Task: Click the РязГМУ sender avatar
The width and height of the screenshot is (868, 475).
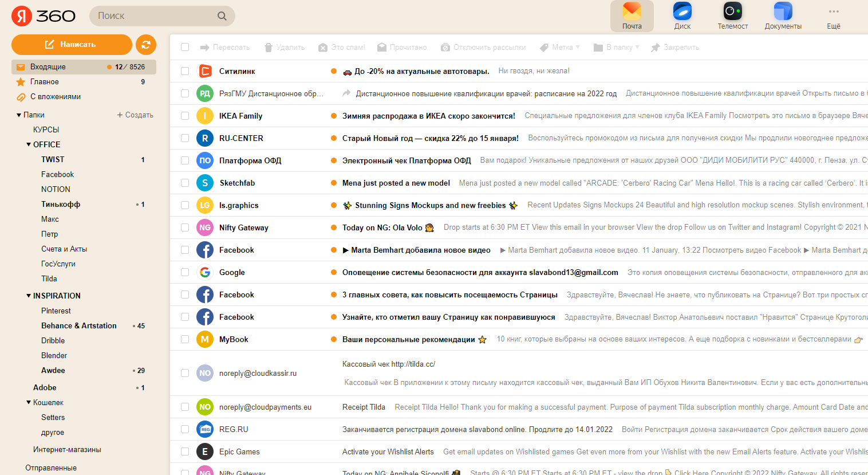Action: [205, 93]
